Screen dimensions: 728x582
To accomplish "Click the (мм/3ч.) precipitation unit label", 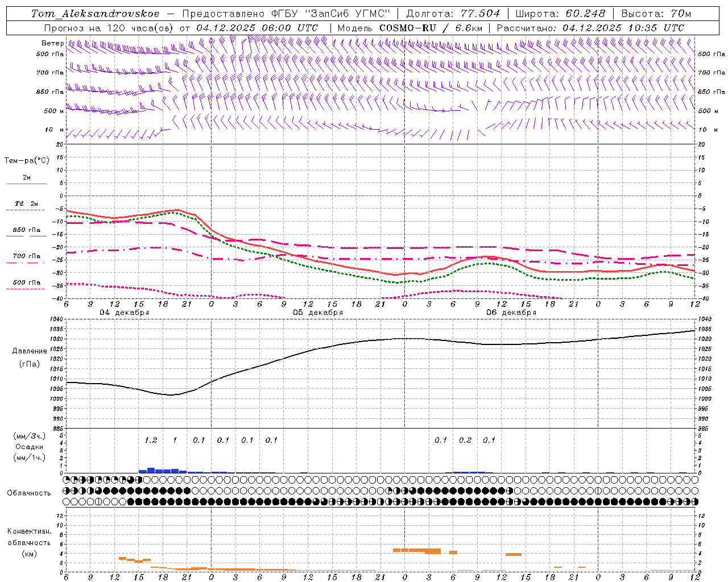I will pyautogui.click(x=30, y=436).
